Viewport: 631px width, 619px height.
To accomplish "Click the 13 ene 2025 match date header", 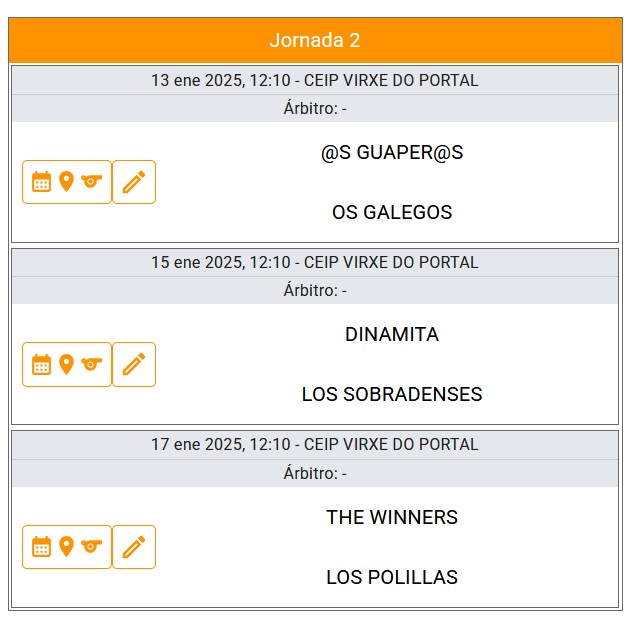I will (x=315, y=80).
